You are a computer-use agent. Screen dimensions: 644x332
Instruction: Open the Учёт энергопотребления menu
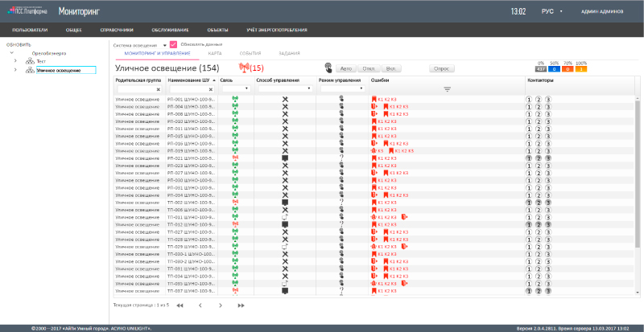tap(277, 30)
